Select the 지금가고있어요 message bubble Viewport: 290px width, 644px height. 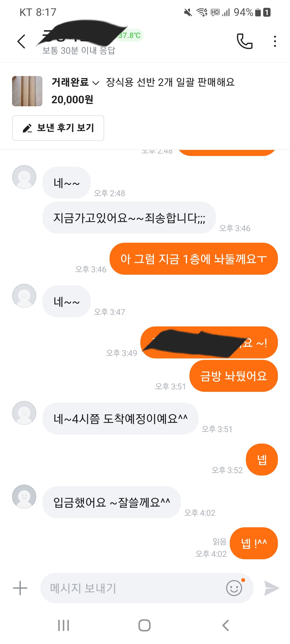(x=129, y=218)
